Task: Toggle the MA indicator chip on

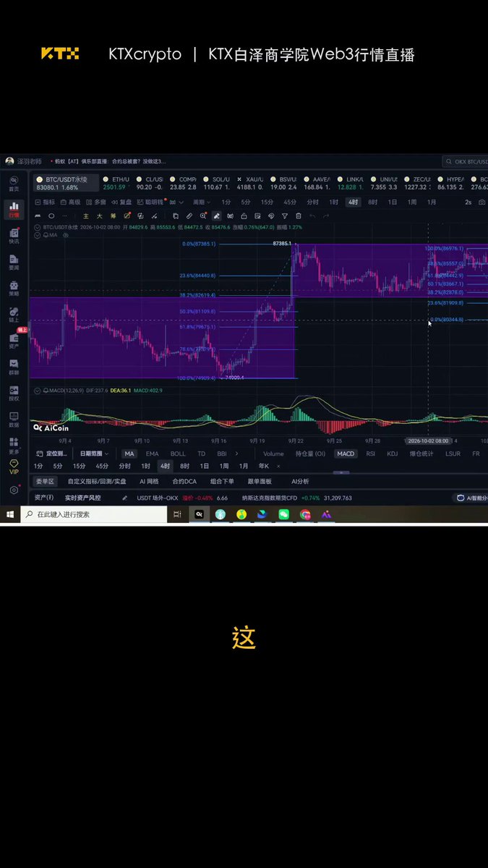Action: [x=129, y=454]
